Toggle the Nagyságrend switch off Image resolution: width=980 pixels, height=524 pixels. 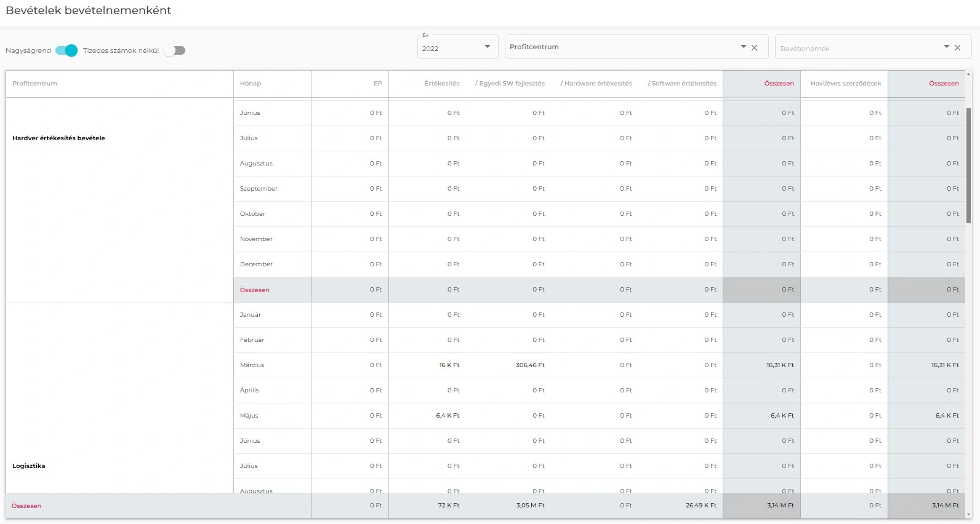[66, 50]
